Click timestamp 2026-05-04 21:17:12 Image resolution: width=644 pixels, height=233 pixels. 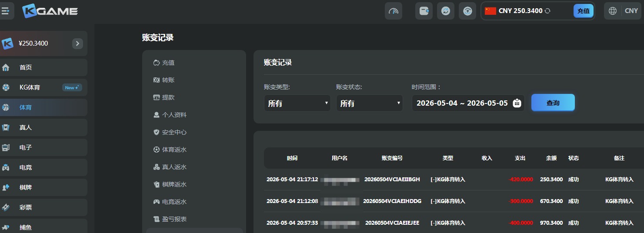[292, 180]
